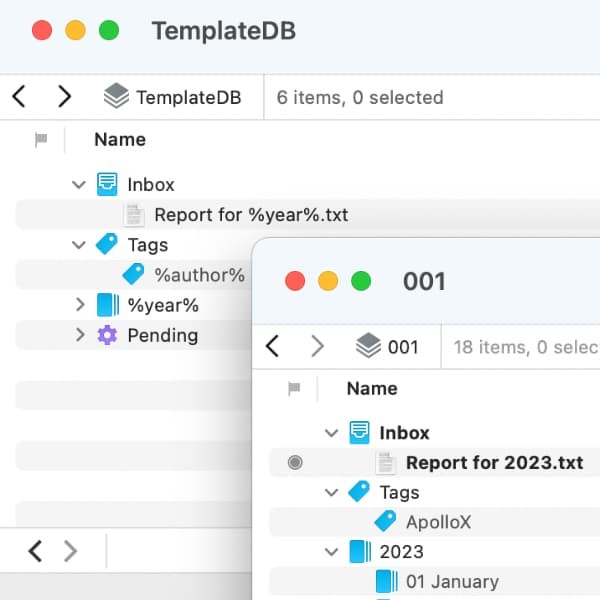Image resolution: width=600 pixels, height=600 pixels.
Task: Expand the %year% group
Action: 80,305
